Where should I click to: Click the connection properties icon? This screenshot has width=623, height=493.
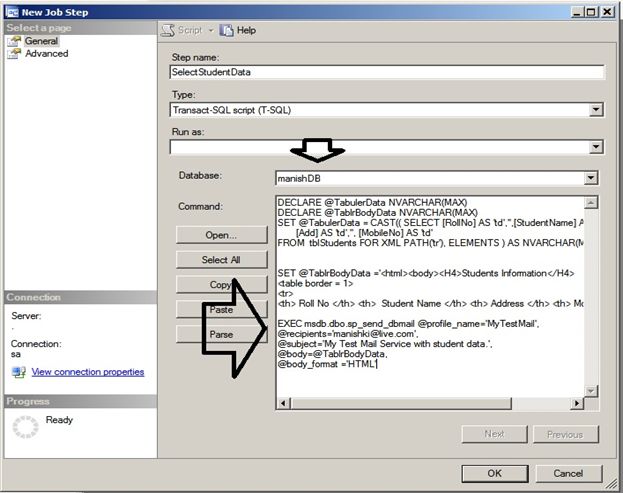[x=19, y=372]
